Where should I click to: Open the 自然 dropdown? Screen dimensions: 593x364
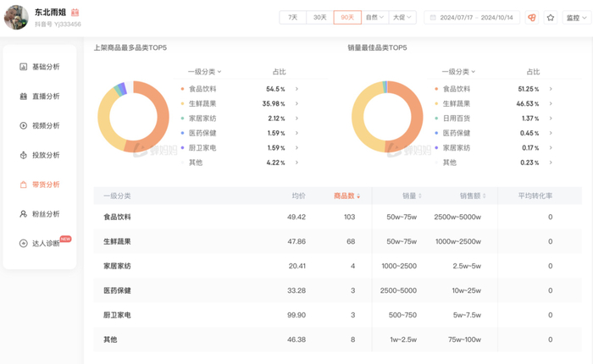point(375,17)
